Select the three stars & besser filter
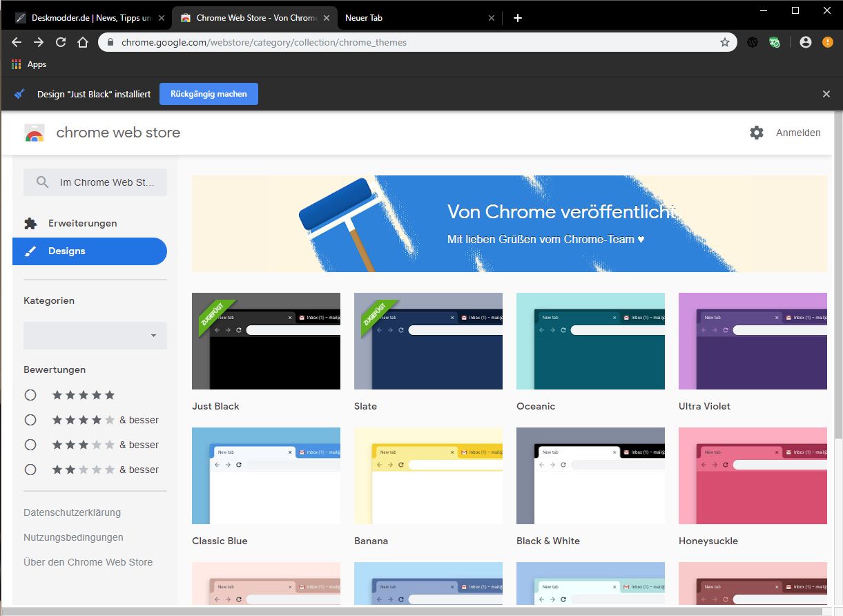Screen dimensions: 843x616 pos(30,445)
